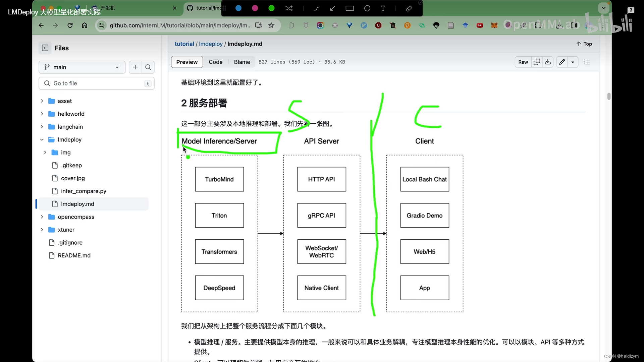Click the TurboMind box in diagram
Screen dimensions: 644x362
[219, 179]
